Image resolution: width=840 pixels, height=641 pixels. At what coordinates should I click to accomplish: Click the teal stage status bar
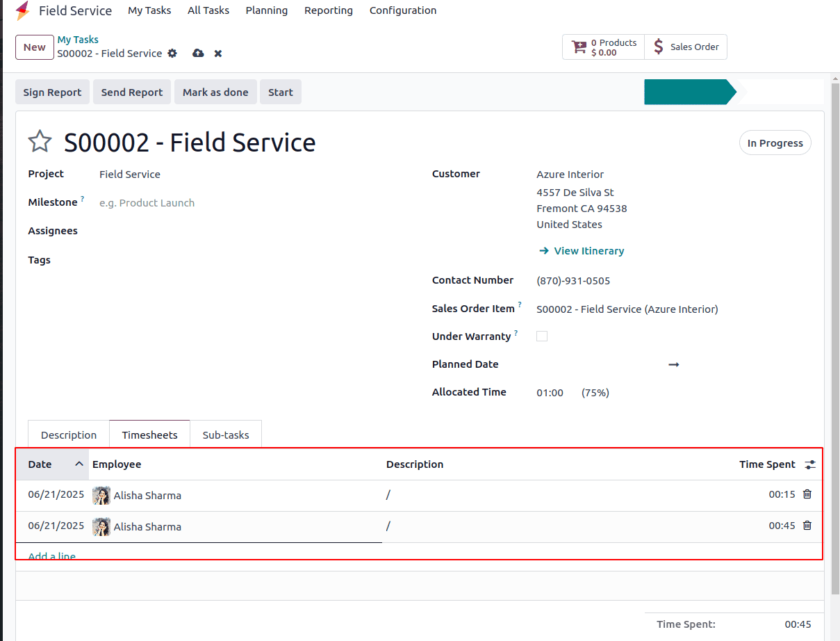point(689,92)
